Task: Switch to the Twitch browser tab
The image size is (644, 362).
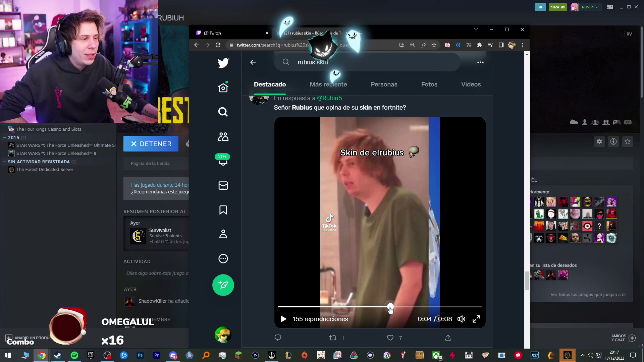Action: coord(232,33)
